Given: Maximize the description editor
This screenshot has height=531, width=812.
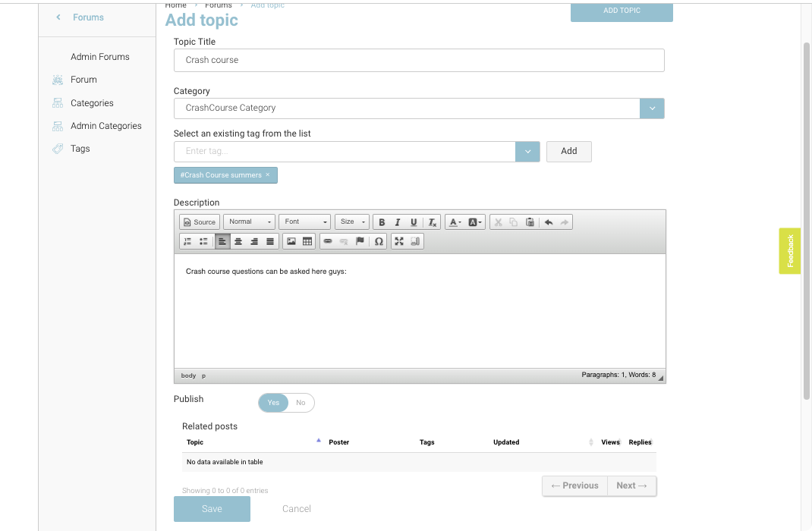Looking at the screenshot, I should (399, 241).
